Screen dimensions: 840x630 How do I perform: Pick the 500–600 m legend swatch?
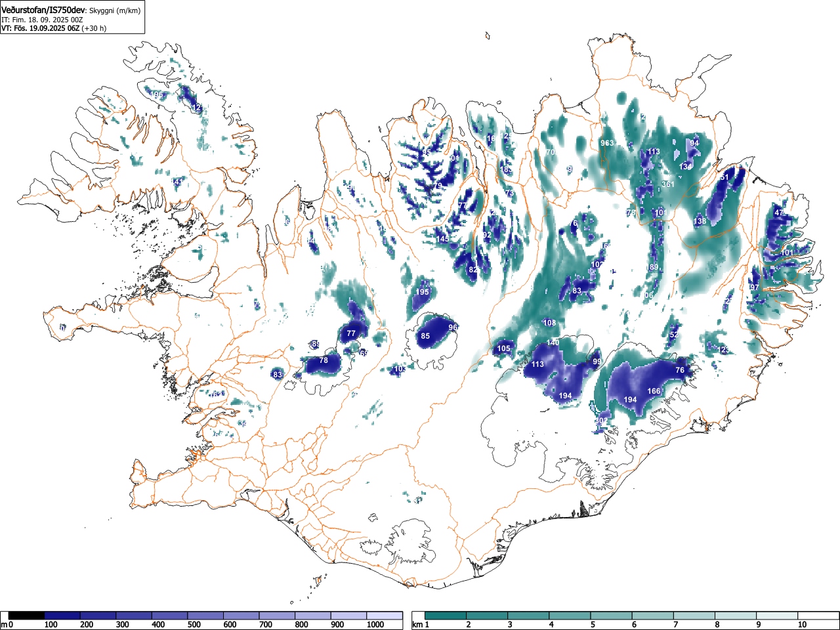coord(205,616)
